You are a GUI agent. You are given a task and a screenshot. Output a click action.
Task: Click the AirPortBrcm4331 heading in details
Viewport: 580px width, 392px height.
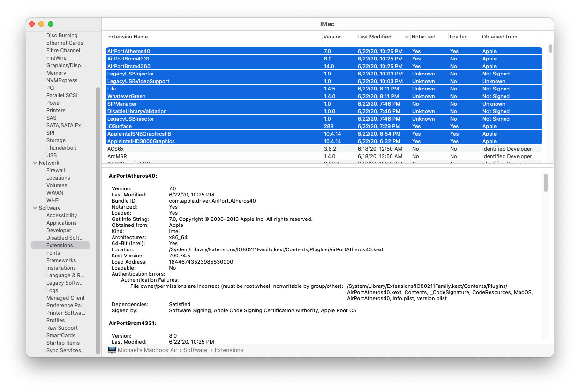tap(132, 324)
